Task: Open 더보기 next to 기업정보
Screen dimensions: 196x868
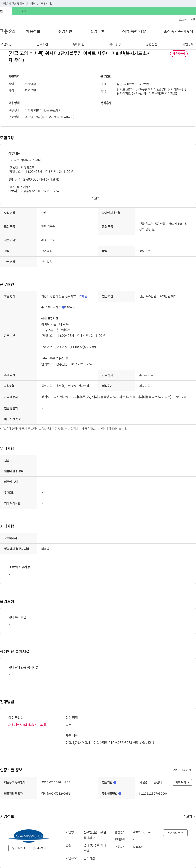Action: point(189,816)
